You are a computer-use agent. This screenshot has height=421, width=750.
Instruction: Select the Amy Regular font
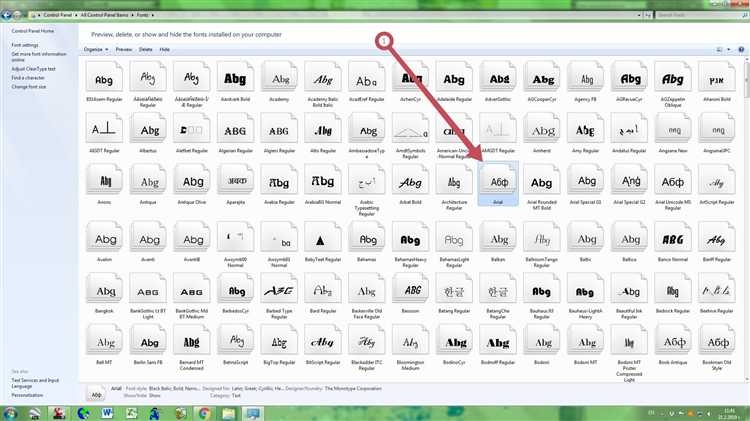click(585, 132)
